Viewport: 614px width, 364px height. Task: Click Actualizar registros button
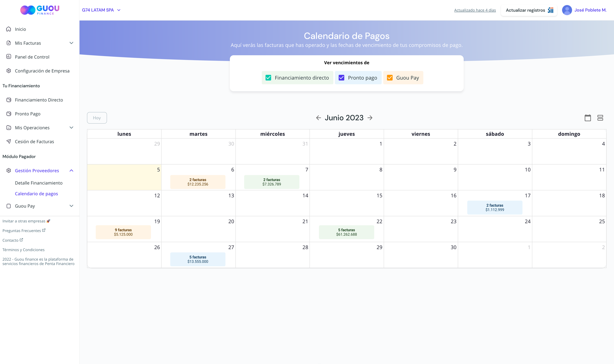(529, 10)
